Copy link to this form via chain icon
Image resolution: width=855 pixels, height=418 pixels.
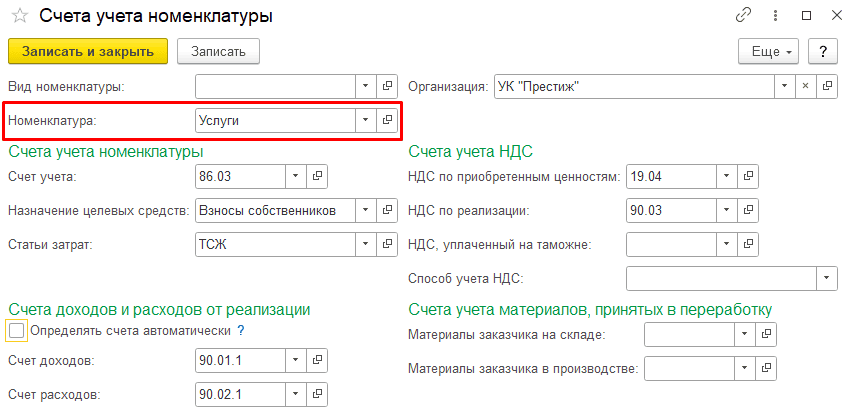pyautogui.click(x=743, y=16)
